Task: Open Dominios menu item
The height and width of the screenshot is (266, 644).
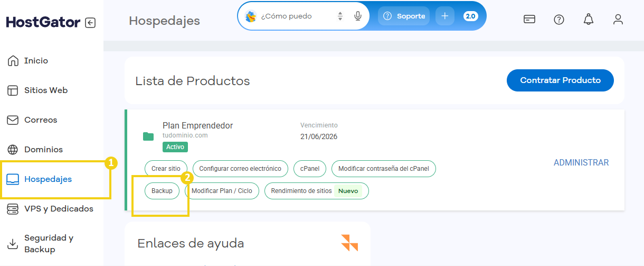Action: pyautogui.click(x=43, y=150)
